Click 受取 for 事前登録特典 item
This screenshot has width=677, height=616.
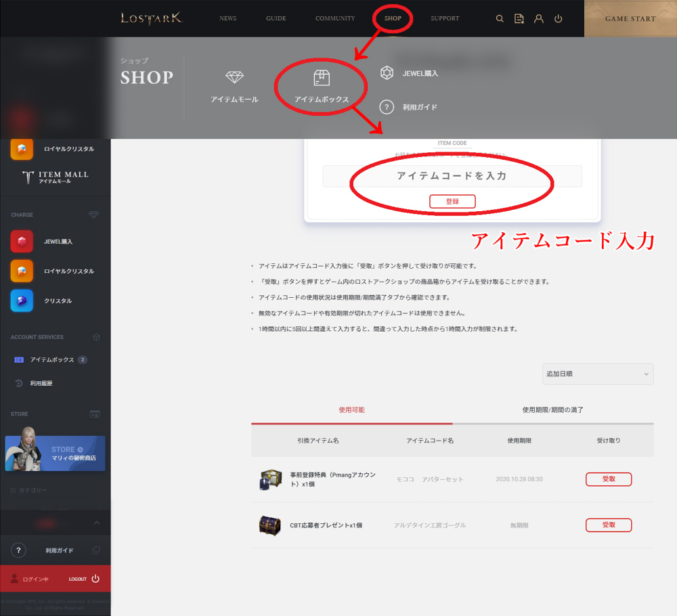pos(609,479)
